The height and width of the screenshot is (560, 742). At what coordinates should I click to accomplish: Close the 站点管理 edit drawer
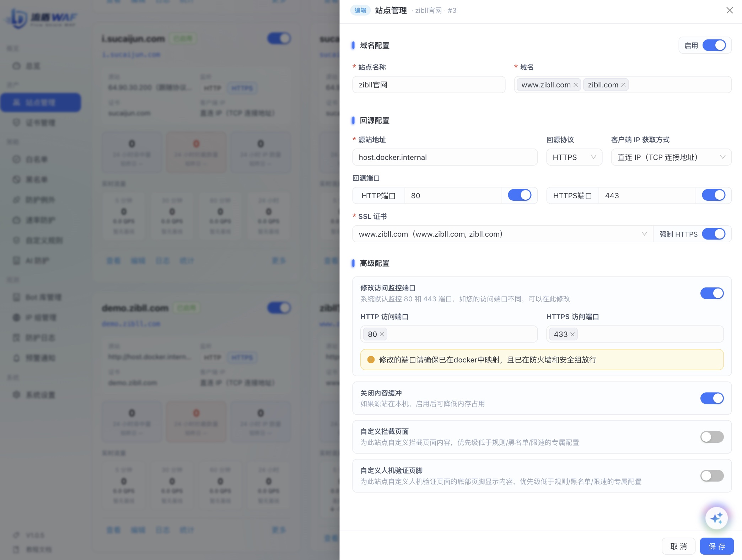tap(730, 10)
